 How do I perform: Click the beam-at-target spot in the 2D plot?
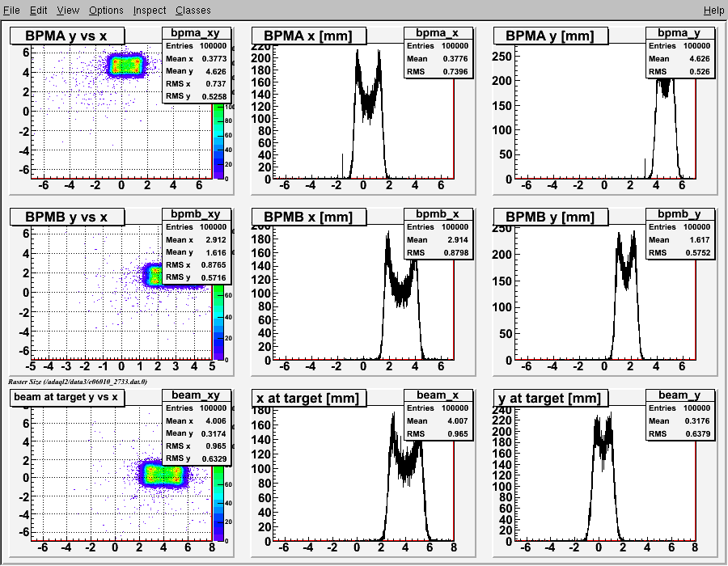pyautogui.click(x=163, y=474)
